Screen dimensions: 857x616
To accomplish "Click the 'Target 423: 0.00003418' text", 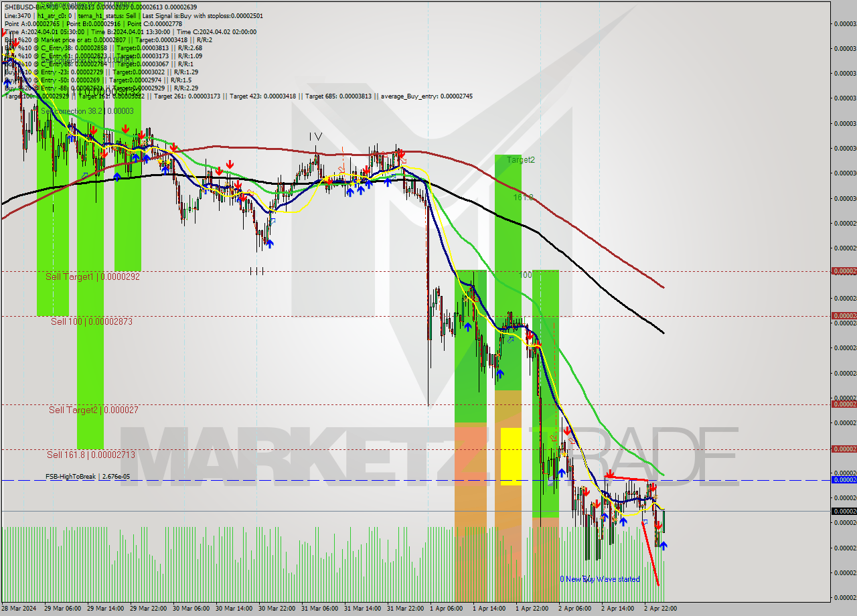I will coord(262,96).
